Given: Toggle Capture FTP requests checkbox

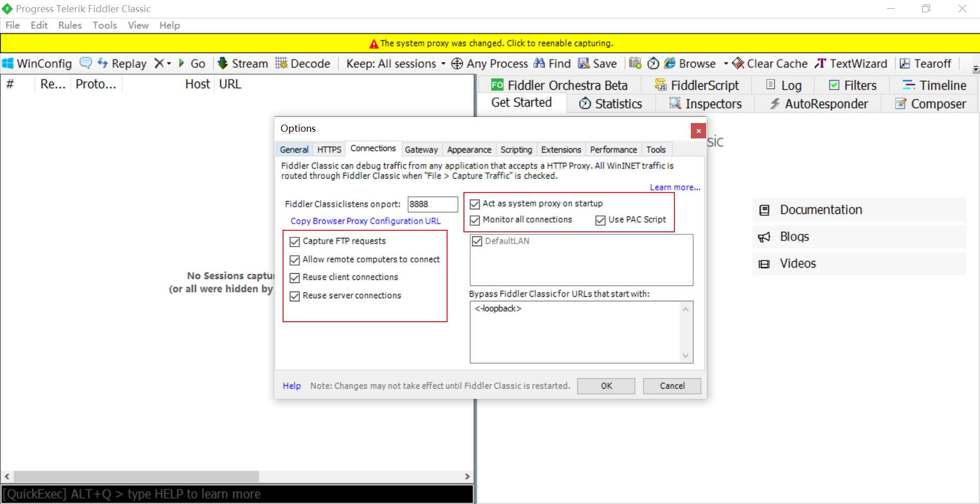Looking at the screenshot, I should tap(294, 242).
